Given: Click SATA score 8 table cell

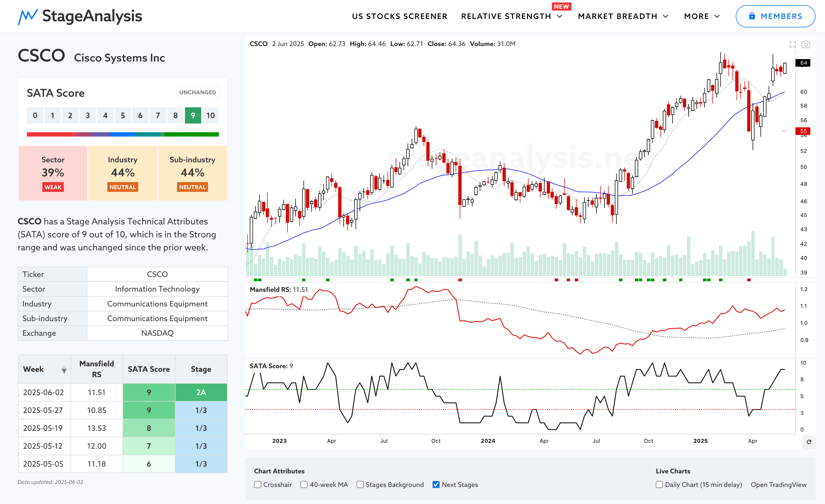Looking at the screenshot, I should [149, 428].
